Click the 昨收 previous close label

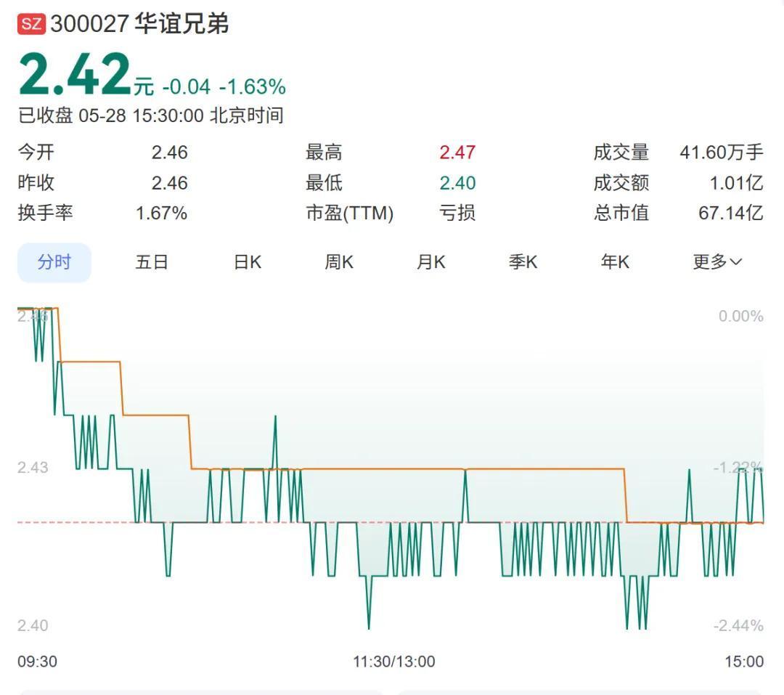[36, 182]
